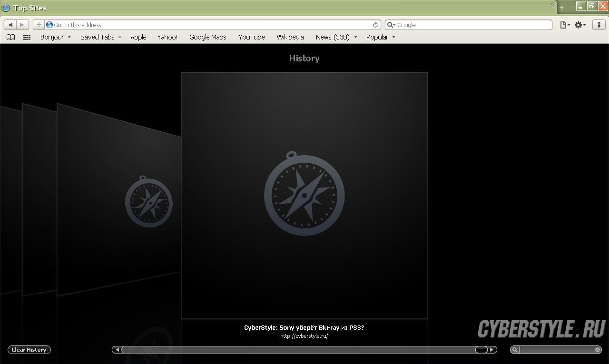
Task: Open Top Sites grid icon
Action: [x=27, y=37]
